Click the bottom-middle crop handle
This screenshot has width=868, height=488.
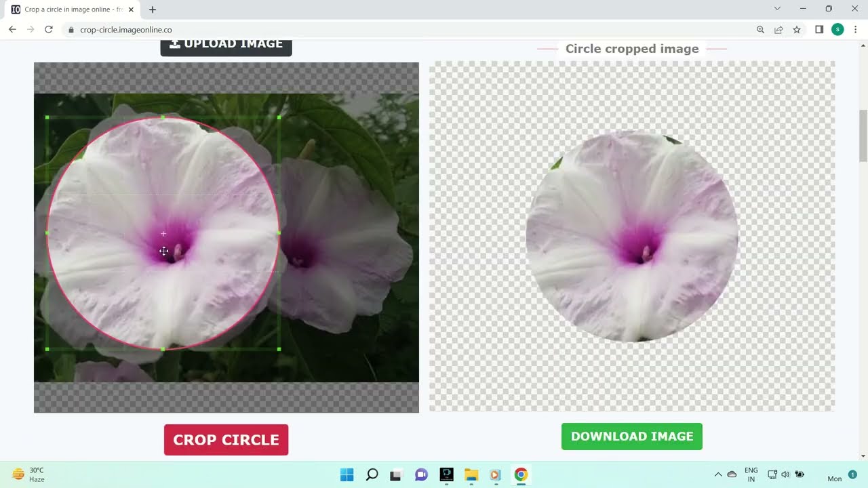[x=163, y=349]
